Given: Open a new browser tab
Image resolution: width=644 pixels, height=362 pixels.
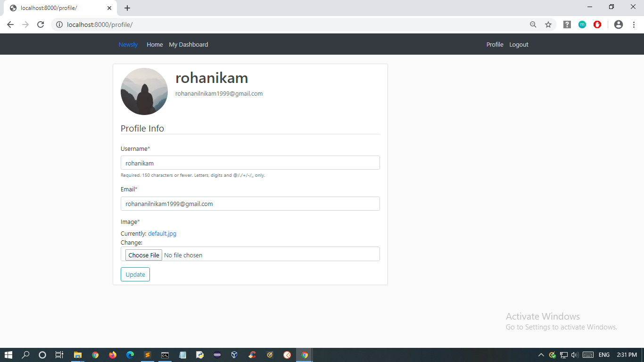Looking at the screenshot, I should [x=127, y=8].
